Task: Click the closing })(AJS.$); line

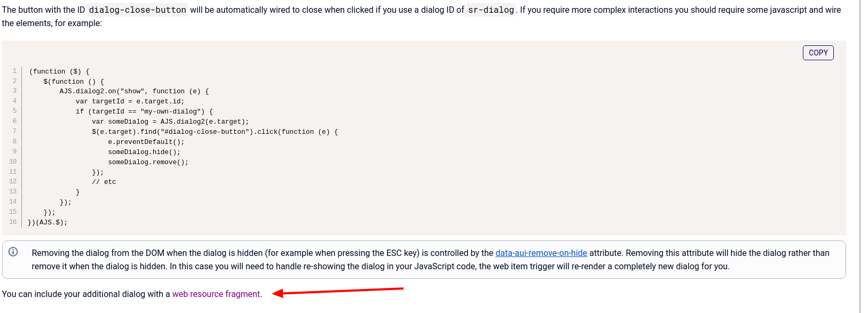Action: [x=46, y=222]
